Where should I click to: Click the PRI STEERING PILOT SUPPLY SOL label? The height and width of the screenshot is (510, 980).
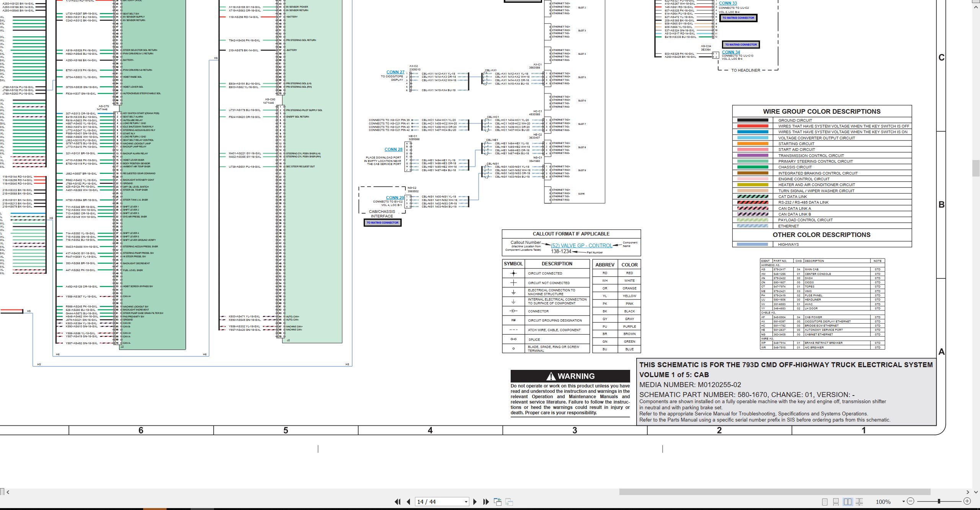click(x=304, y=110)
